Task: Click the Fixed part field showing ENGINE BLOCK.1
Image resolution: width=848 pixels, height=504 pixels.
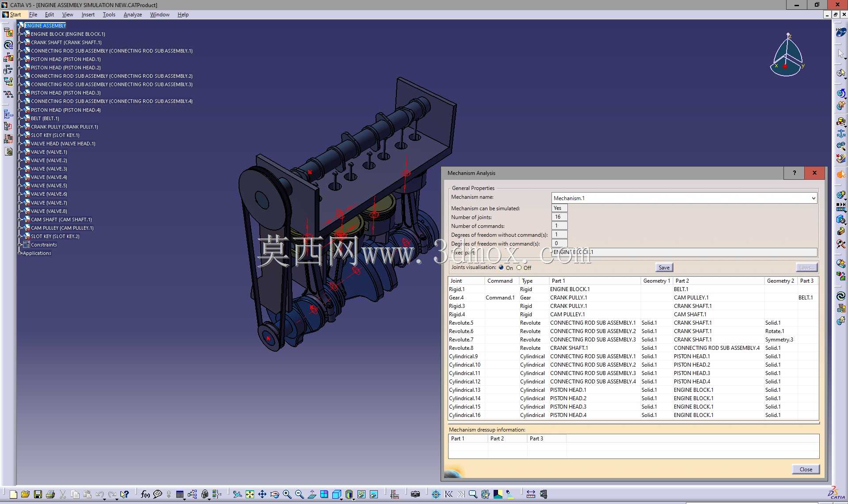Action: (x=684, y=252)
